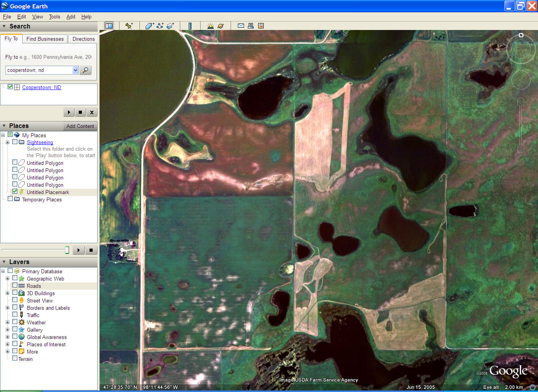Click the 3D Buildings layer icon

click(x=22, y=293)
